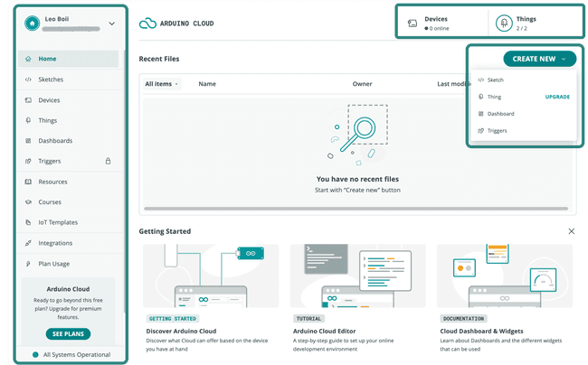Open the Devices status card in header
The width and height of the screenshot is (588, 365).
click(443, 23)
